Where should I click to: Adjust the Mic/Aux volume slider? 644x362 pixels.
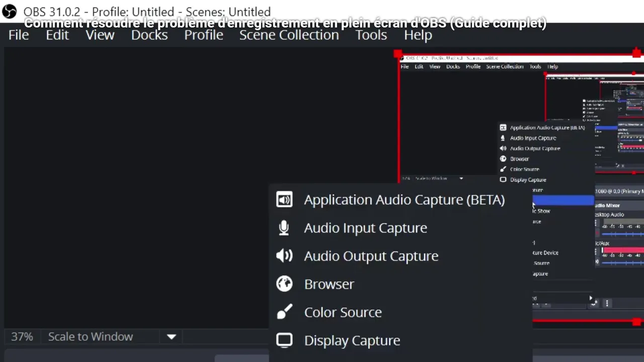(623, 262)
